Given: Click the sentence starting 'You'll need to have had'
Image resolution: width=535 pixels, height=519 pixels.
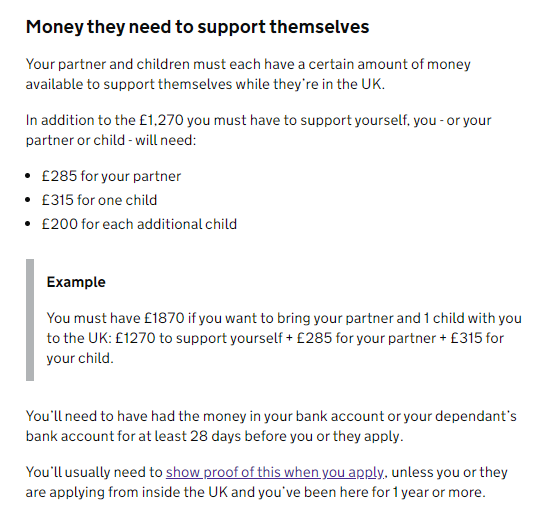Looking at the screenshot, I should click(x=271, y=426).
